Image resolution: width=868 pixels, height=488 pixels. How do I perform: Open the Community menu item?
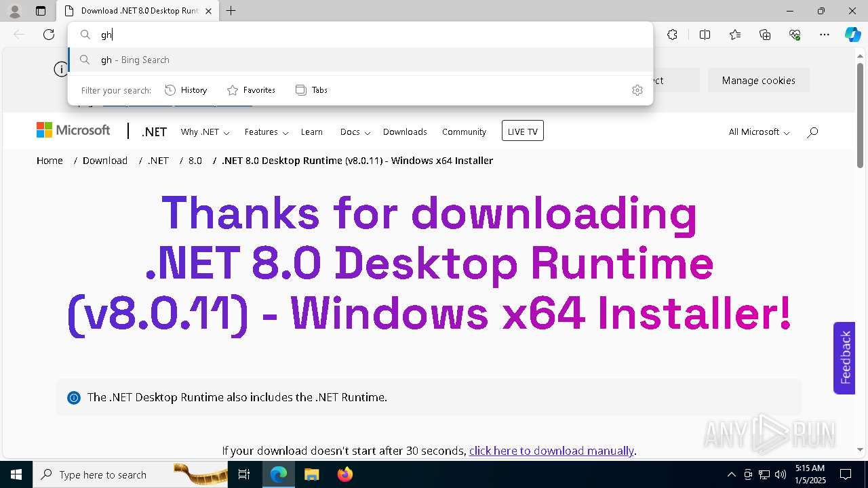[x=464, y=132]
